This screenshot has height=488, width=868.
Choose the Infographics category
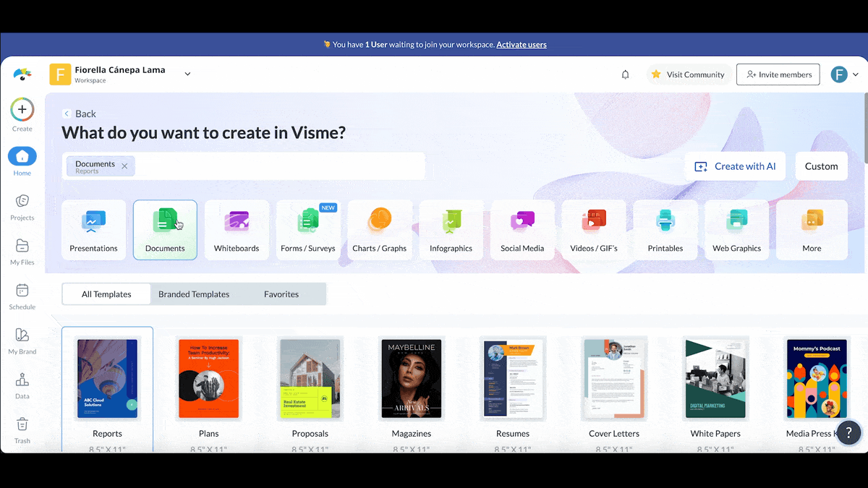451,230
